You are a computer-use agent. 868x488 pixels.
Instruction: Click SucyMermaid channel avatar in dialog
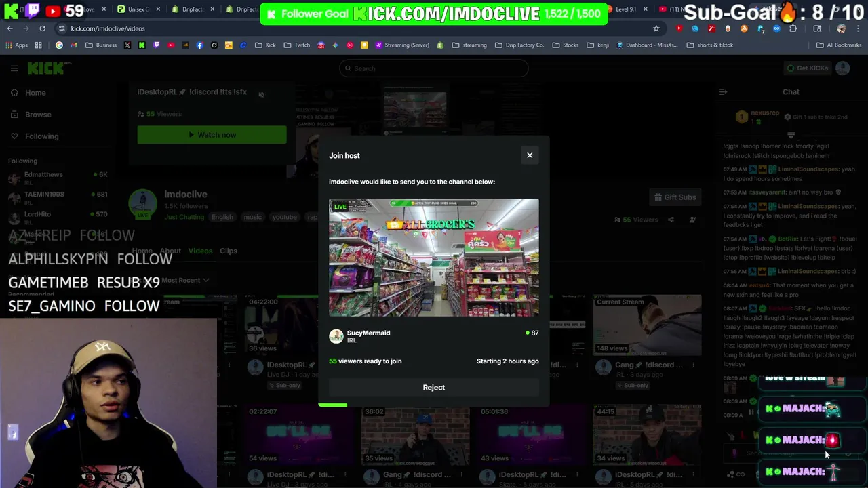tap(336, 336)
